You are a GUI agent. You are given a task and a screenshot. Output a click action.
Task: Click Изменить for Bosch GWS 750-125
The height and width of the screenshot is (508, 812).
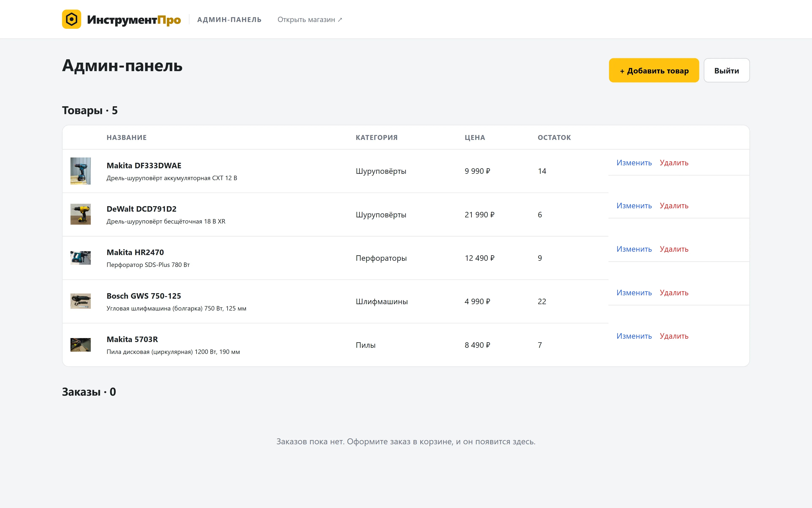coord(634,293)
